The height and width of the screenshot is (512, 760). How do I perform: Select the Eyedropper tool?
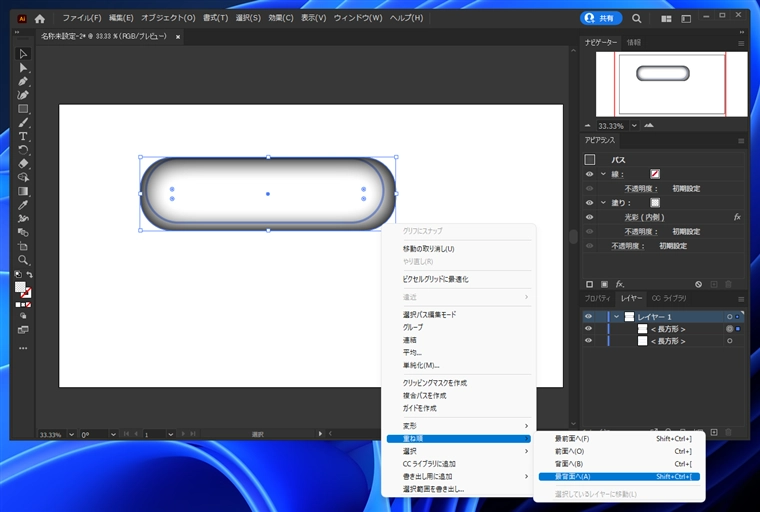(x=23, y=205)
